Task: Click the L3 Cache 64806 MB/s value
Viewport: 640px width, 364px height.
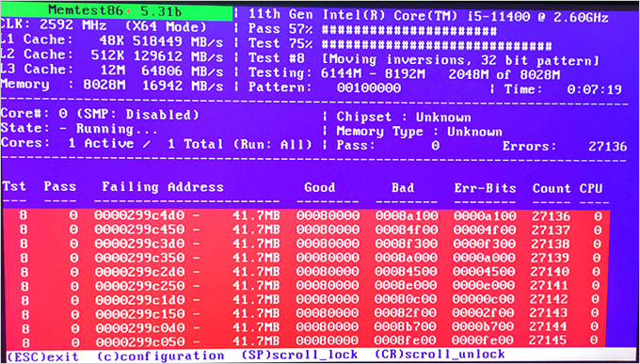Action: 182,71
